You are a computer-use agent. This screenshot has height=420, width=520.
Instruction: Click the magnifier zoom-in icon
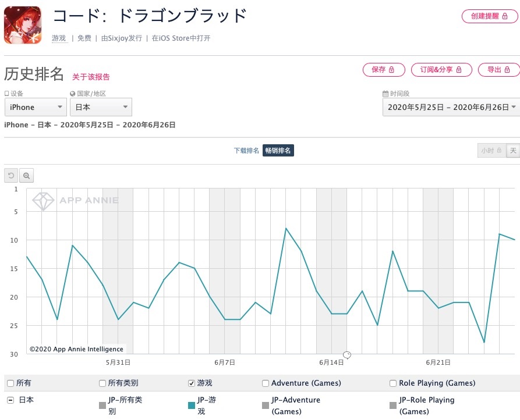tap(27, 176)
